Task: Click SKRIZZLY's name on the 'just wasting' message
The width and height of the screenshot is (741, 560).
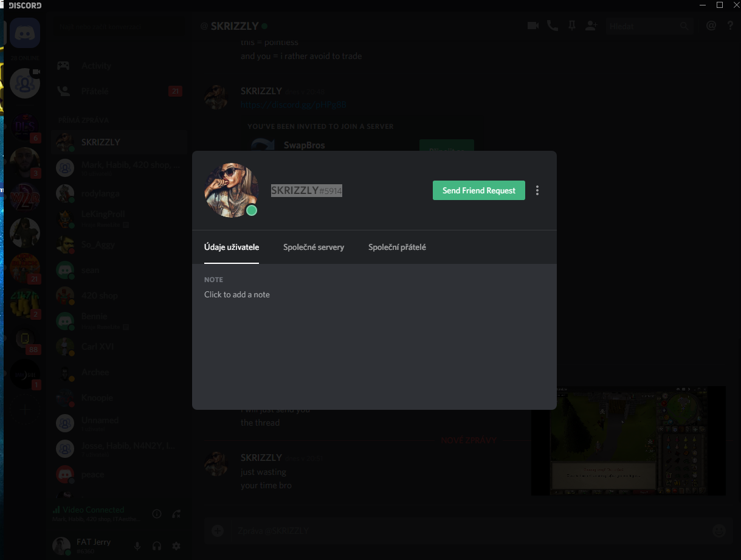Action: pyautogui.click(x=261, y=457)
